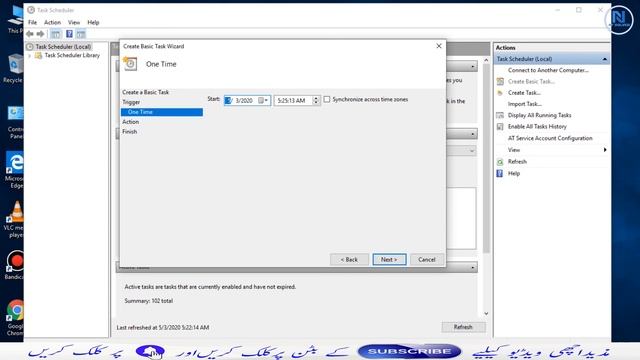This screenshot has width=640, height=360.
Task: Click the Help action icon
Action: (500, 173)
